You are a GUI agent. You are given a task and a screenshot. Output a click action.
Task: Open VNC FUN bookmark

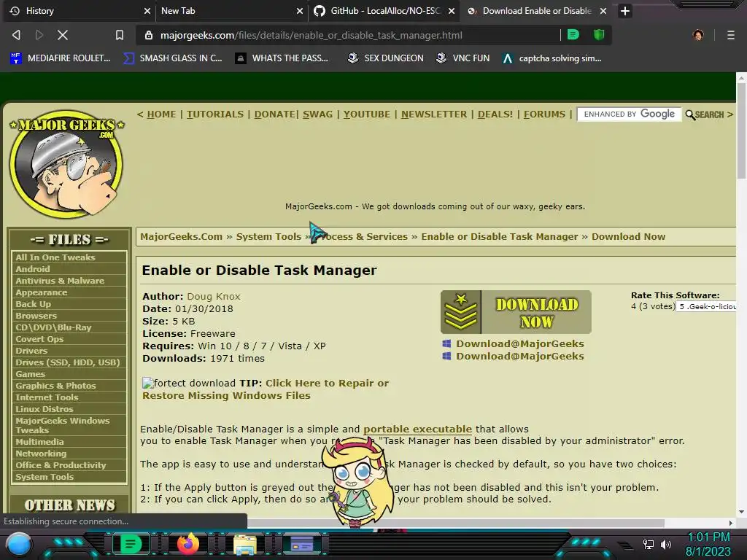(x=463, y=58)
